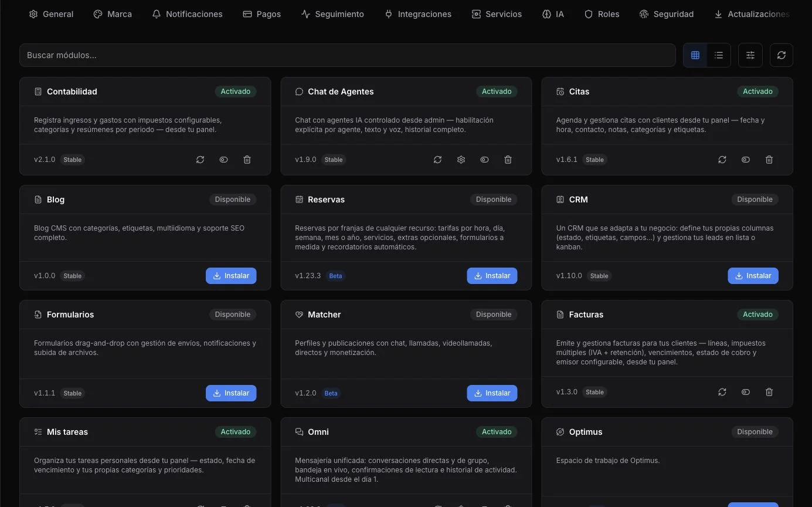Install the CRM module
The height and width of the screenshot is (507, 812).
tap(753, 276)
